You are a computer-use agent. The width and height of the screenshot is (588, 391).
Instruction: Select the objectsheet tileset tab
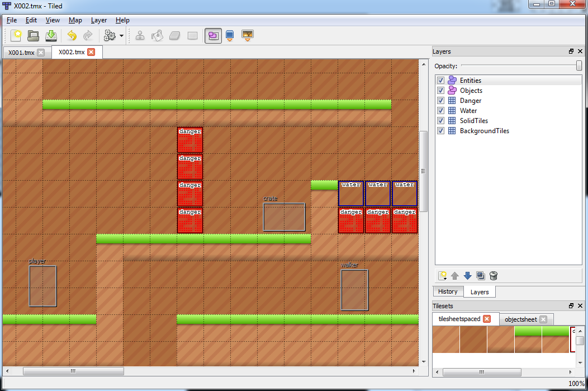(520, 319)
